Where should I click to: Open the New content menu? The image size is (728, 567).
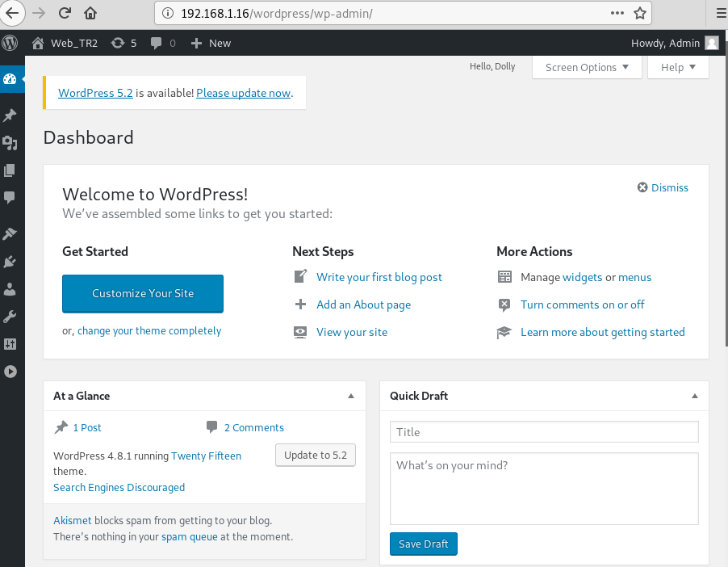click(x=211, y=44)
